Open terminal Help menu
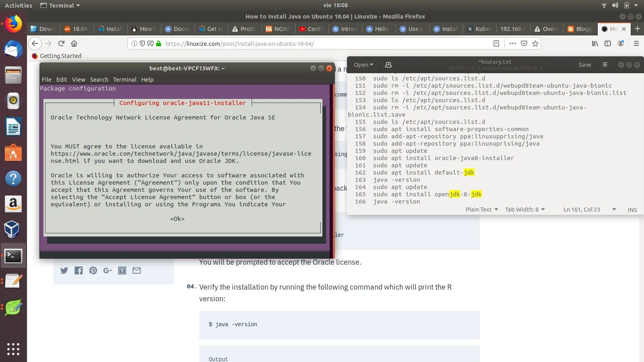This screenshot has width=644, height=362. [x=147, y=80]
